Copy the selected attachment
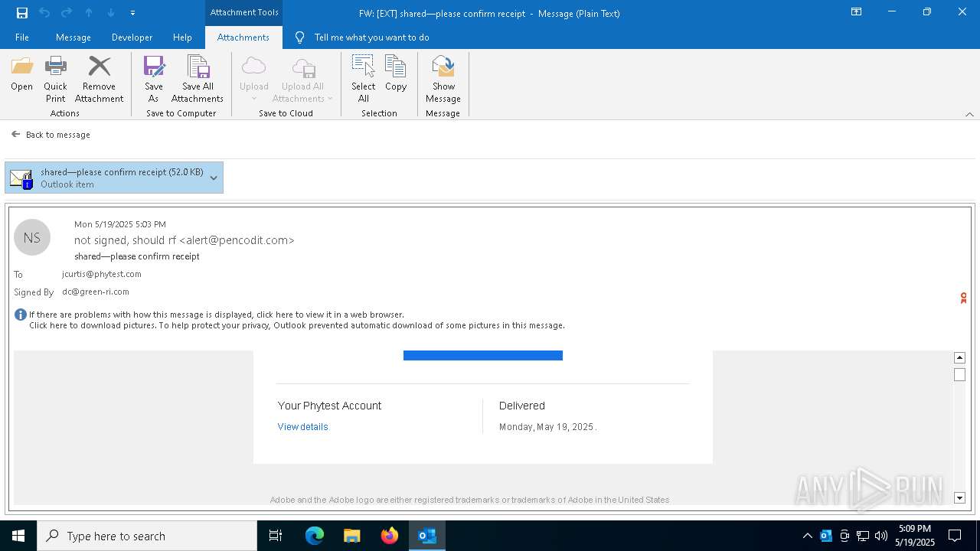This screenshot has height=551, width=980. click(x=396, y=73)
